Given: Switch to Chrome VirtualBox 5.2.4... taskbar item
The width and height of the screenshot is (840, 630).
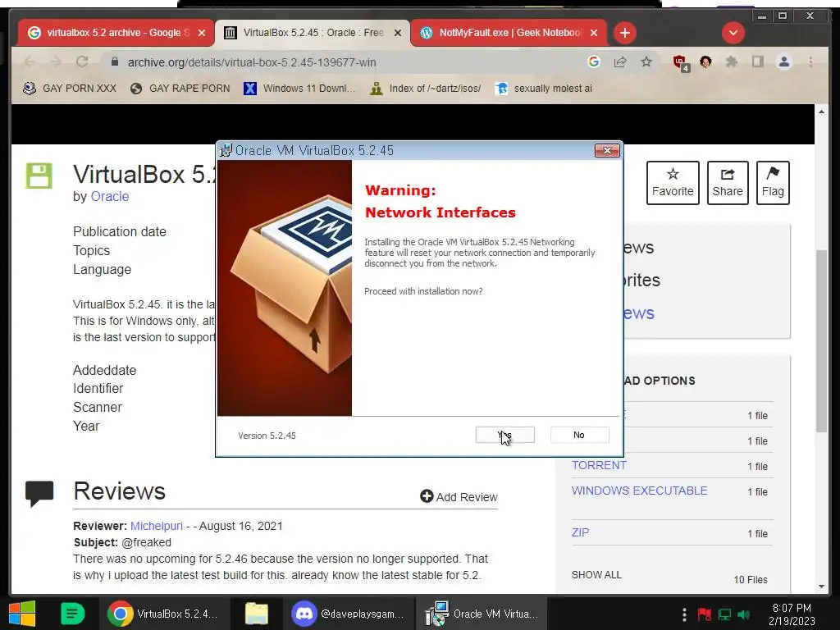Looking at the screenshot, I should [165, 614].
